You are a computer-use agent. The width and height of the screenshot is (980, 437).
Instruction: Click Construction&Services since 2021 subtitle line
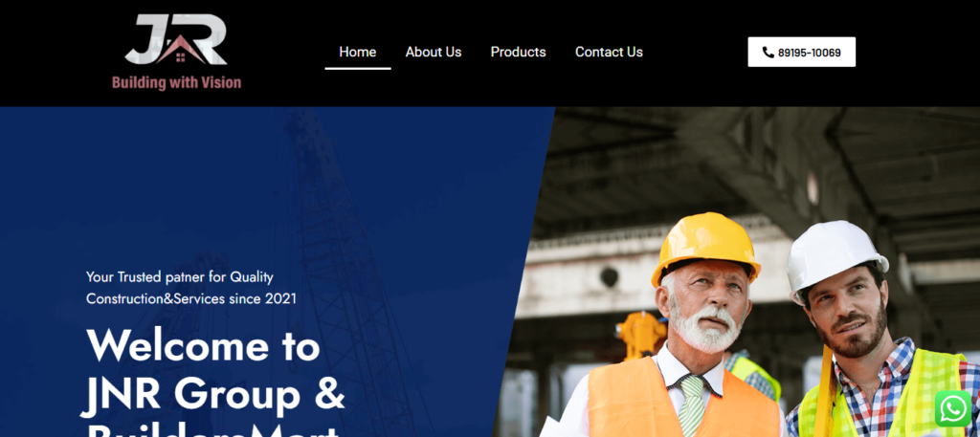coord(191,298)
